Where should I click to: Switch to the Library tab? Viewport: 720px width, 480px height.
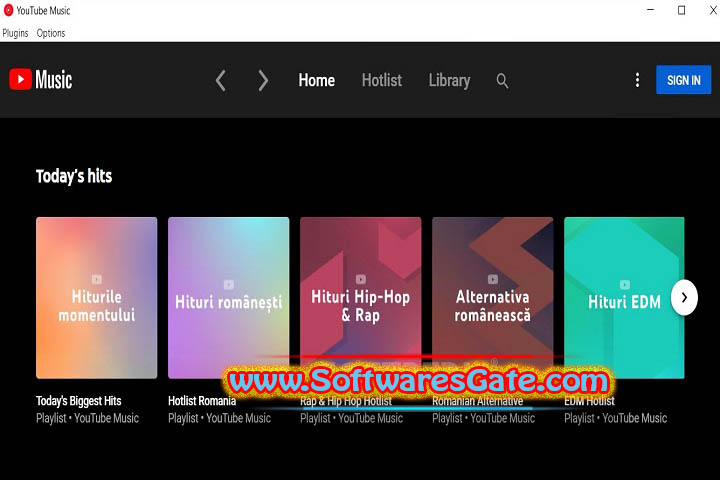(449, 80)
